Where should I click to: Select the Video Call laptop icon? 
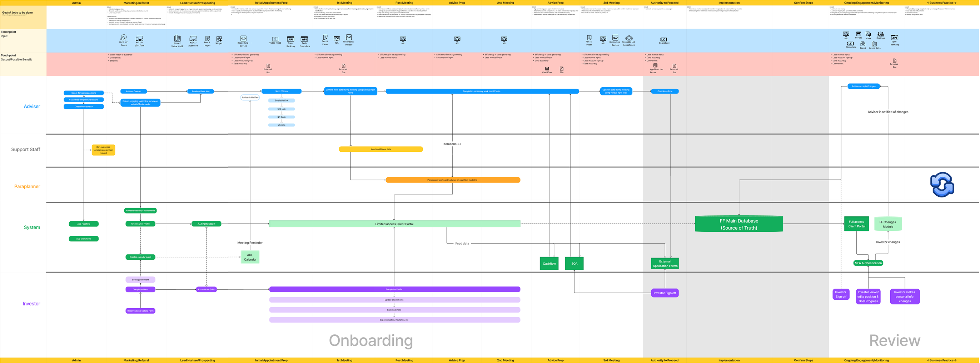[275, 39]
